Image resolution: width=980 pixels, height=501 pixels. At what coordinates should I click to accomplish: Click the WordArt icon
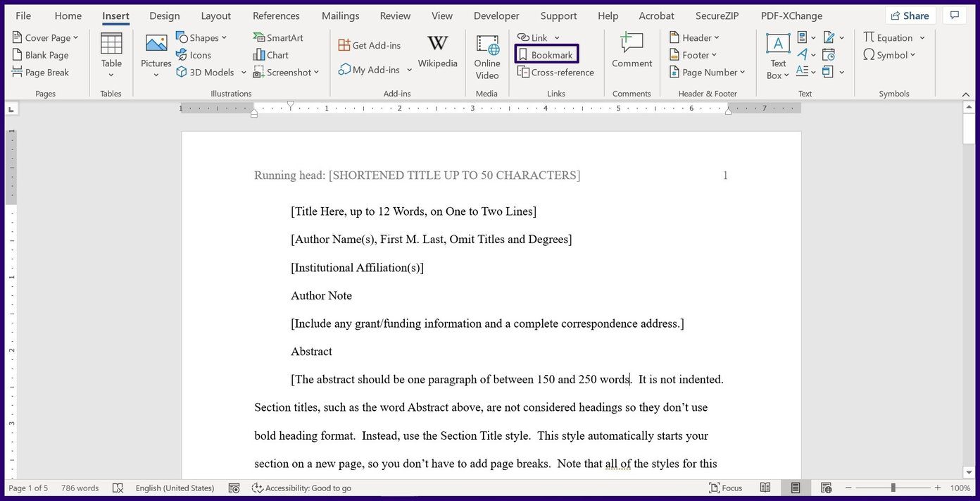(802, 54)
